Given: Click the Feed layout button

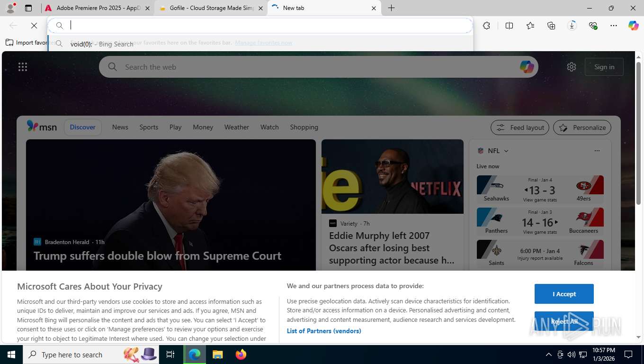Looking at the screenshot, I should coord(520,127).
